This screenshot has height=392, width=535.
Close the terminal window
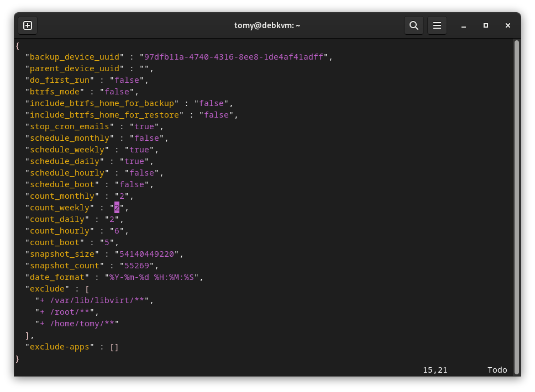pyautogui.click(x=507, y=25)
